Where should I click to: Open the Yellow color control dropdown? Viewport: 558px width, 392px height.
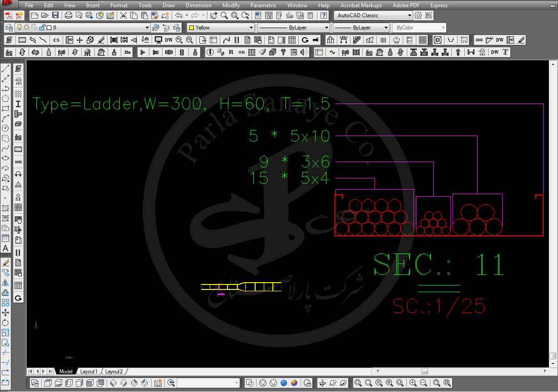pyautogui.click(x=251, y=28)
